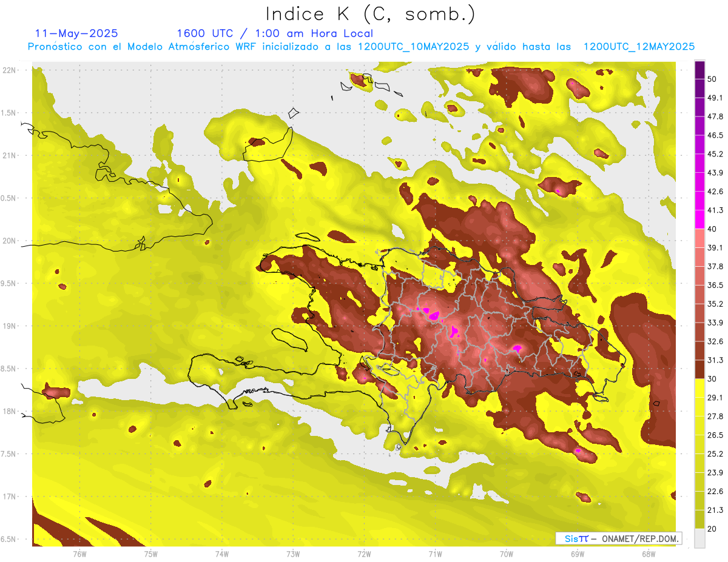This screenshot has height=562, width=728.
Task: Click the colorbar value '42.6'
Action: tap(715, 192)
